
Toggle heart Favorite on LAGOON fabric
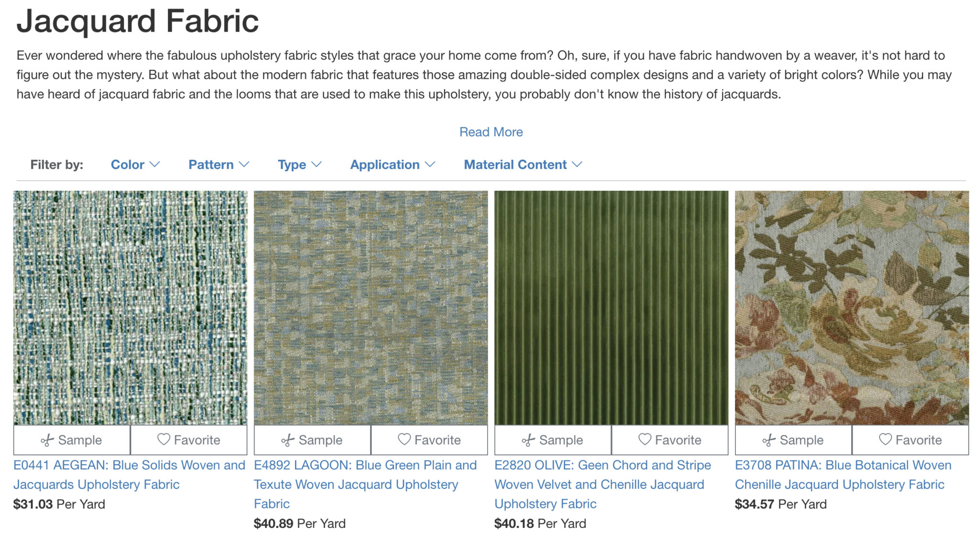404,439
